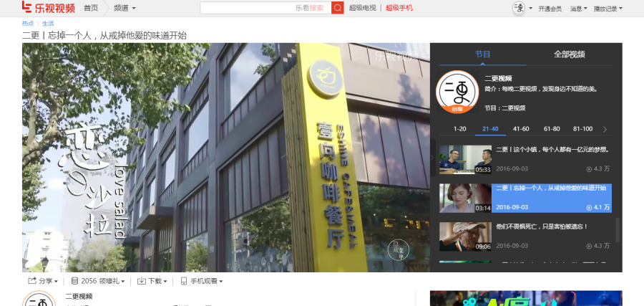The height and width of the screenshot is (306, 644).
Task: Click the banner ad below the playlist
Action: point(526,299)
